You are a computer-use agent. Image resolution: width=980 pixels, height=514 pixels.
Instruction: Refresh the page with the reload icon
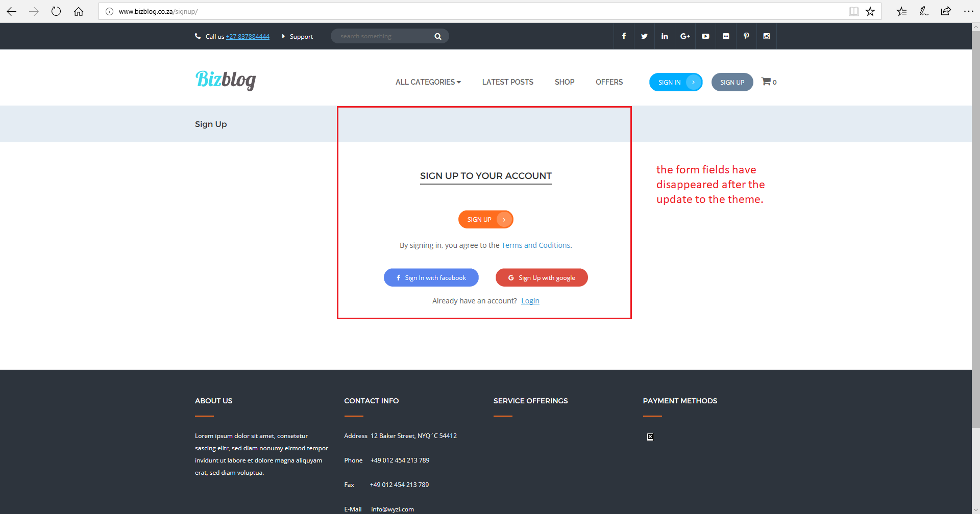[x=56, y=11]
